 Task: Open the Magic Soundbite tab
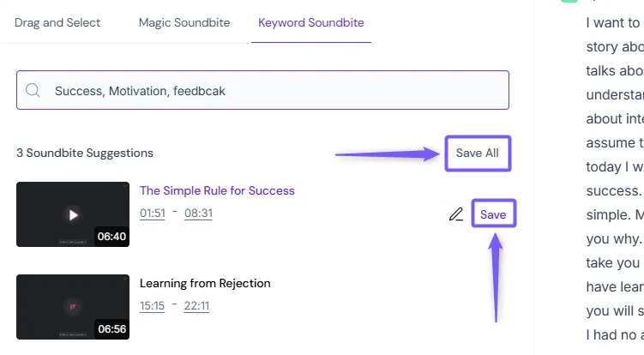pos(184,22)
